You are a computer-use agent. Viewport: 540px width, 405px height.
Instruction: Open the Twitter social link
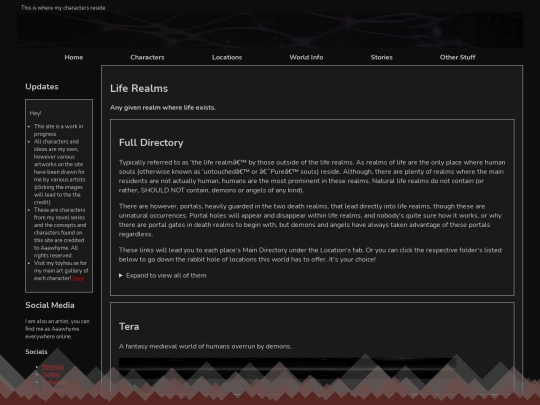tap(51, 374)
